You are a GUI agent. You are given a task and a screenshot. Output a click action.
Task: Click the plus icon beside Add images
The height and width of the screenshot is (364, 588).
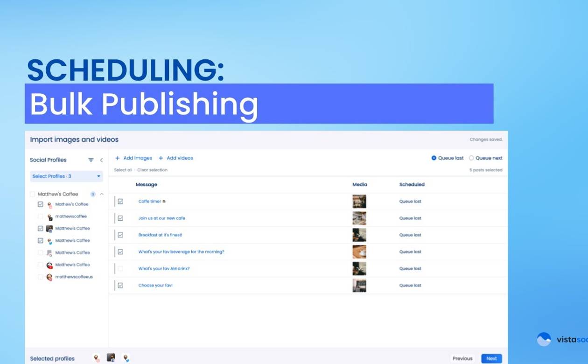pyautogui.click(x=118, y=158)
